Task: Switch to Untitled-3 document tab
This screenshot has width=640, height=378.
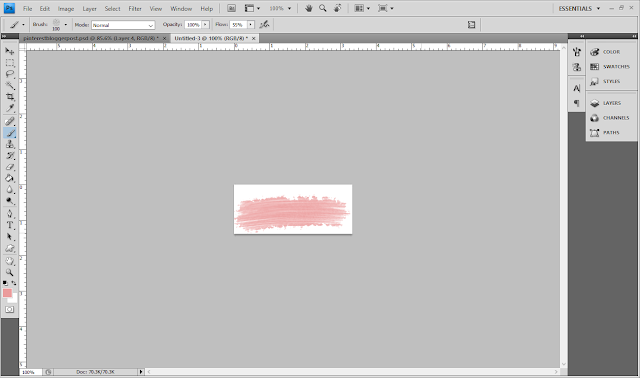Action: [x=211, y=38]
